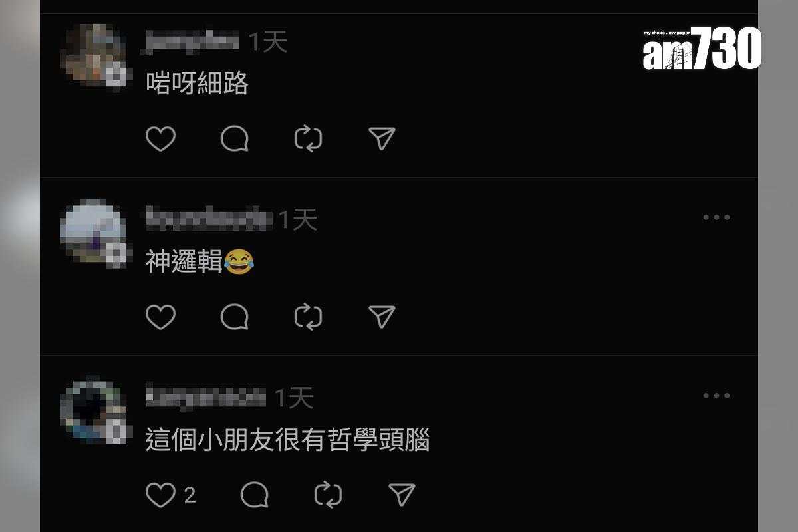This screenshot has height=532, width=798.
Task: Open more options for 哲學頭腦 comment
Action: tap(716, 396)
